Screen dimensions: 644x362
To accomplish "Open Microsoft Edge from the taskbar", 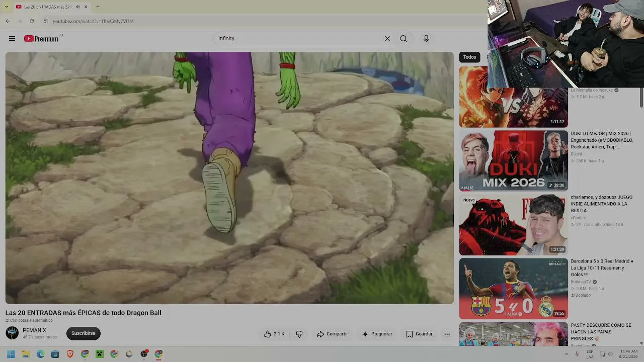I will click(40, 354).
